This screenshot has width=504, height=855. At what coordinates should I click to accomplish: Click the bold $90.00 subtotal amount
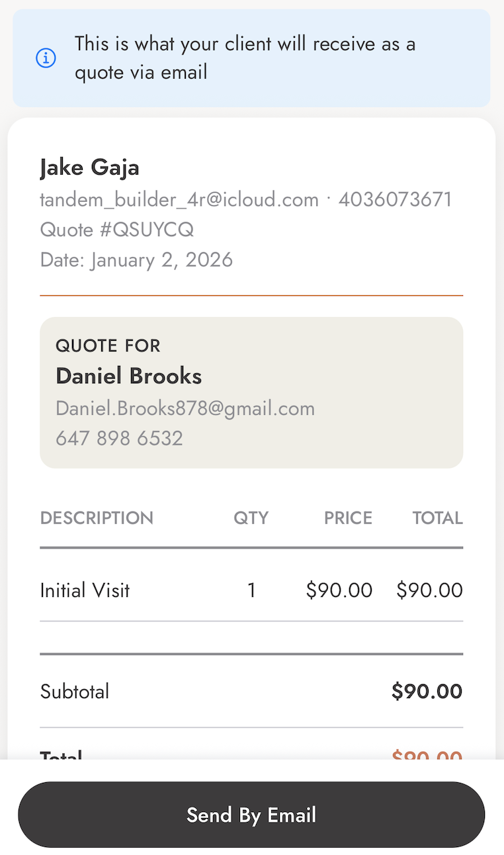click(427, 692)
